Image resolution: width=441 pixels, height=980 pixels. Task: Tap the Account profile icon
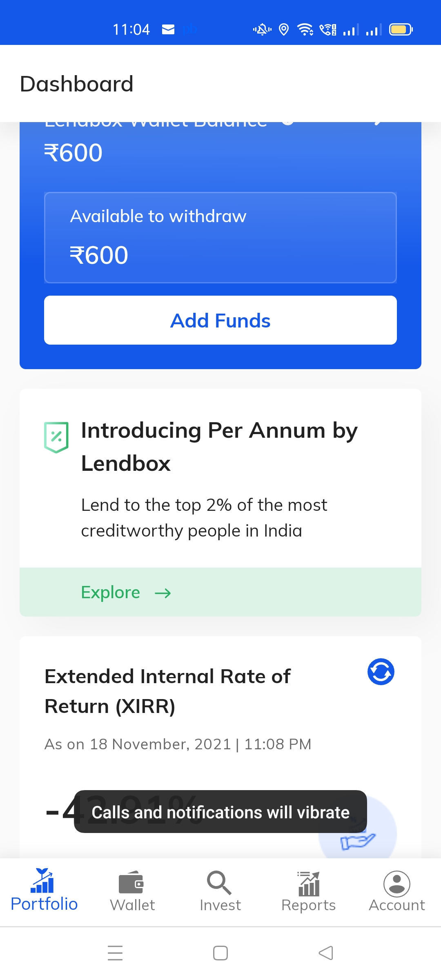coord(396,883)
